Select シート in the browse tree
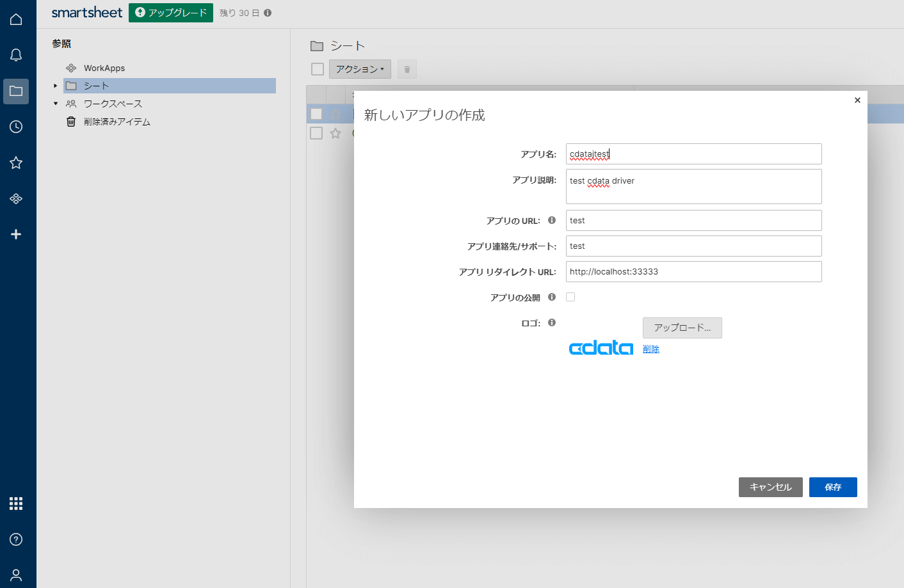904x588 pixels. [170, 86]
